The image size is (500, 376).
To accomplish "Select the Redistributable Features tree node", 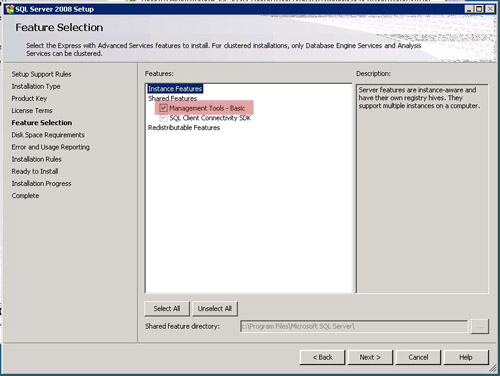I will [184, 127].
